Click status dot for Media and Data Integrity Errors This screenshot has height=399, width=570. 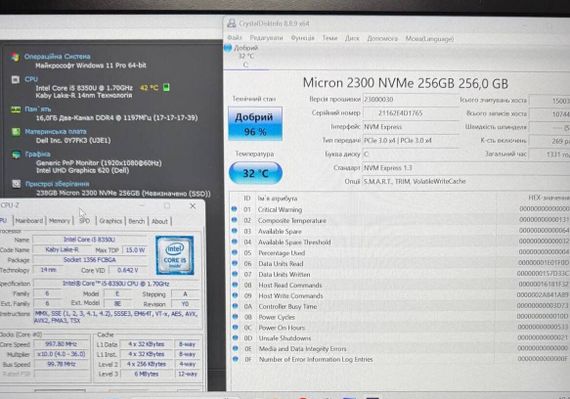point(235,348)
